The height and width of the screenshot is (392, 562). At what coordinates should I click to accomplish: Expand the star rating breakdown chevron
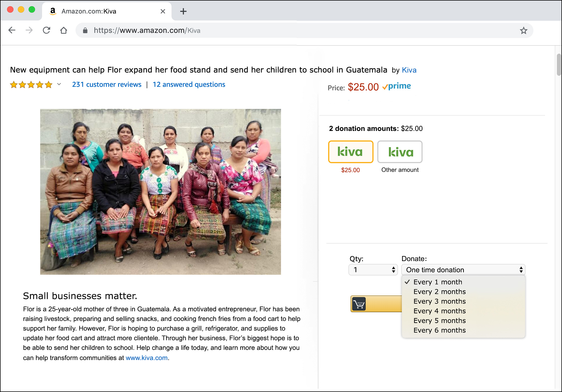point(59,84)
